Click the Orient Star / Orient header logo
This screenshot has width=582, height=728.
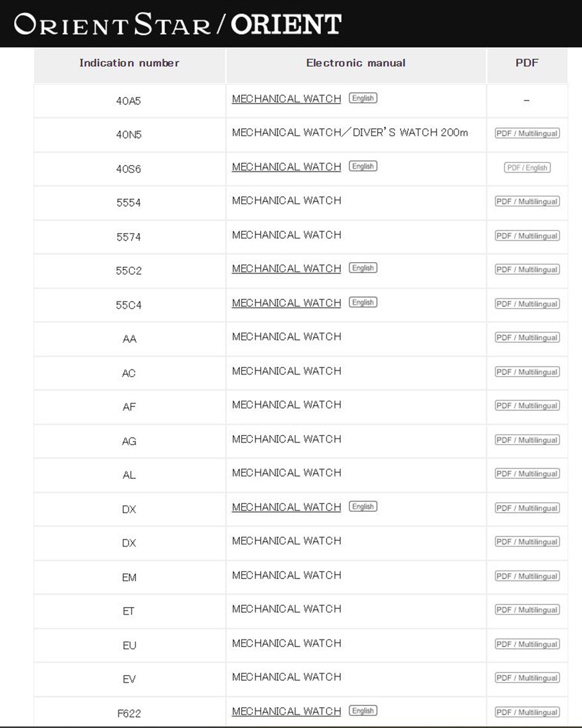click(x=178, y=24)
